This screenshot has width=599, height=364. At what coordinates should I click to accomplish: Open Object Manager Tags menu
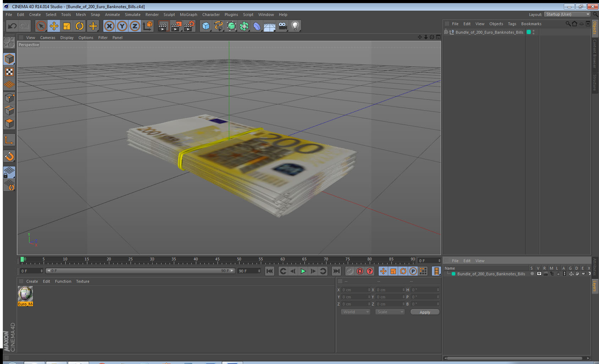click(512, 24)
